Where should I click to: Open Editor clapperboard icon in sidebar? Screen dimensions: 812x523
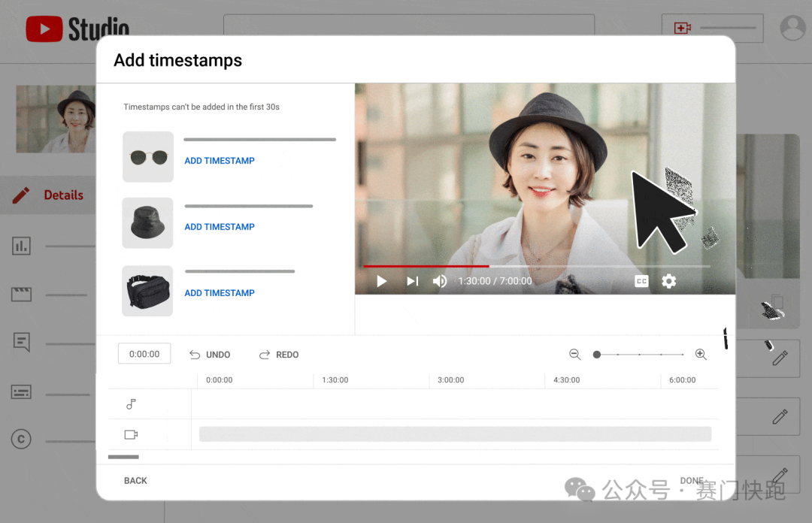coord(21,294)
